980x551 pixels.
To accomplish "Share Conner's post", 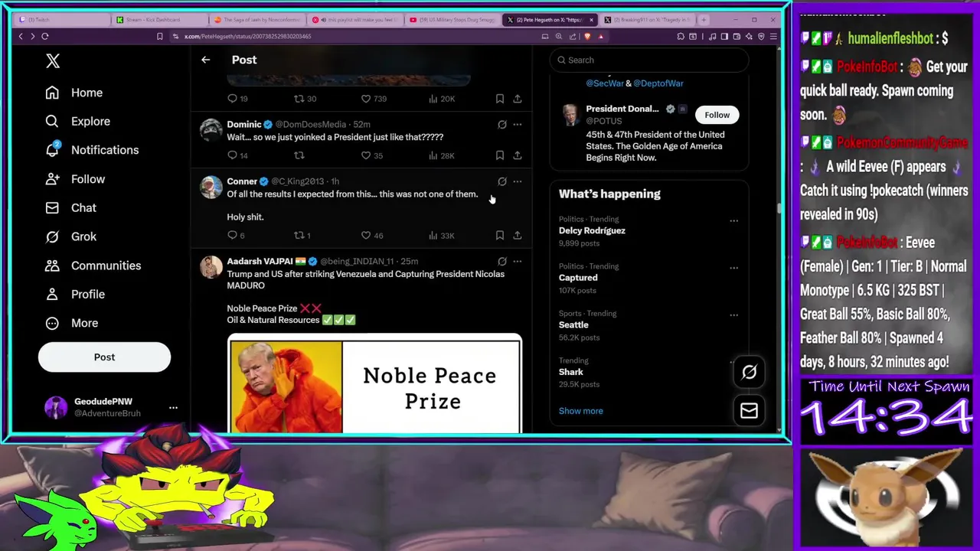I will point(518,235).
